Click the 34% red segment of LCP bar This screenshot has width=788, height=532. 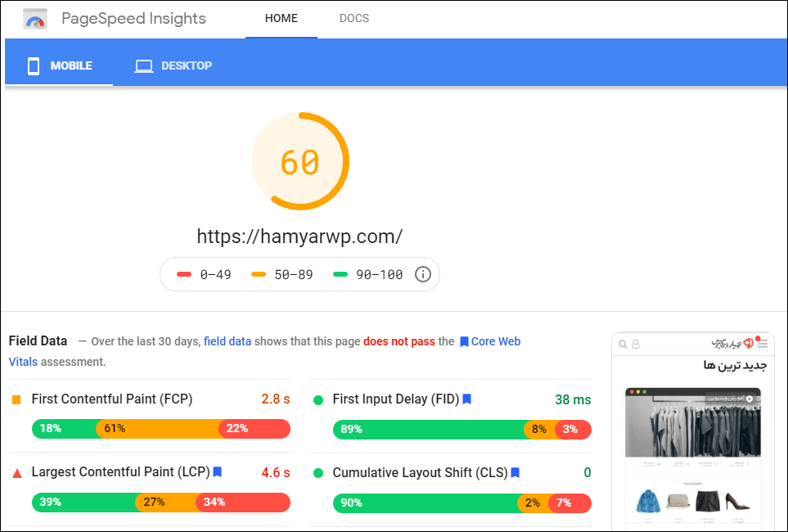pyautogui.click(x=243, y=503)
